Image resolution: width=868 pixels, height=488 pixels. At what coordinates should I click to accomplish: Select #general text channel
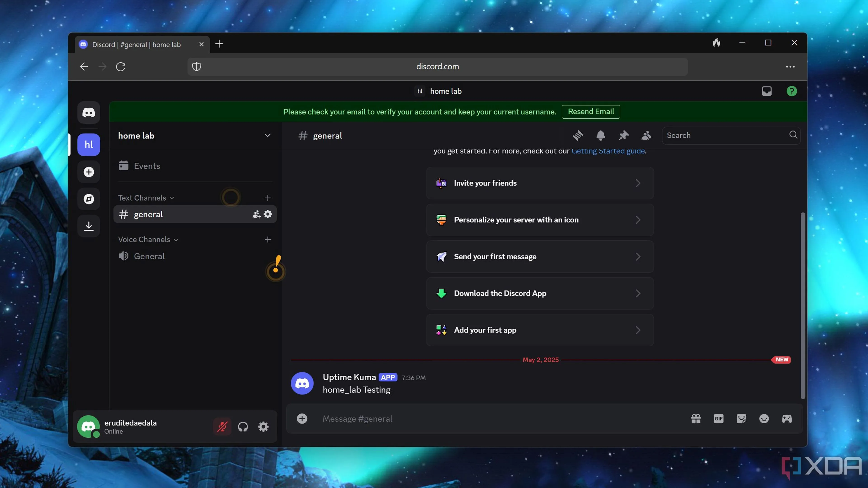click(x=195, y=214)
